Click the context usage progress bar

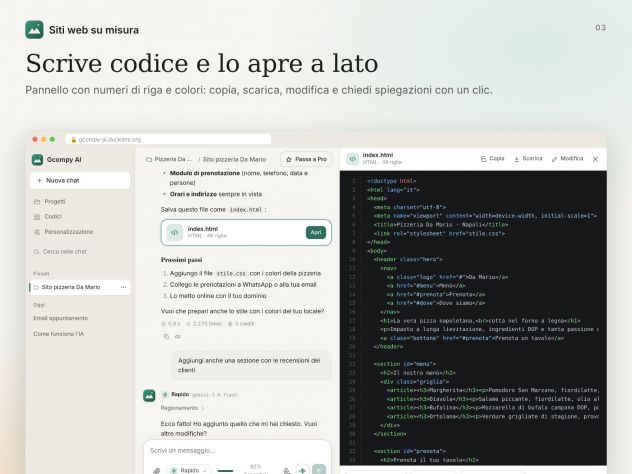pyautogui.click(x=225, y=470)
